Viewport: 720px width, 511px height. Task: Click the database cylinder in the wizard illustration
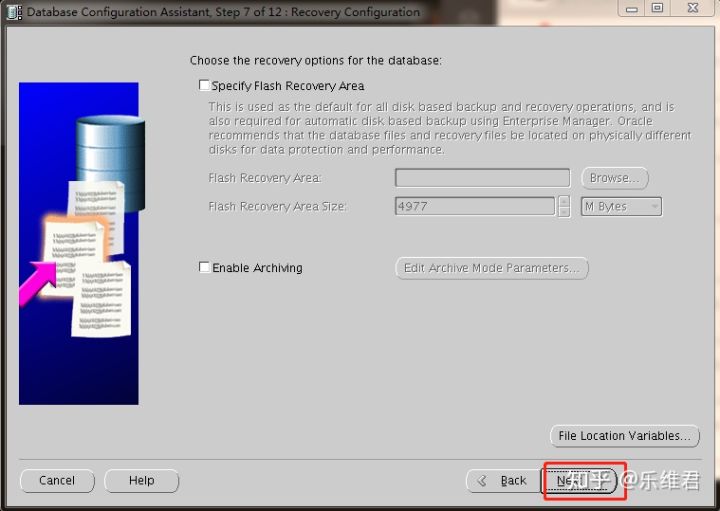point(110,145)
